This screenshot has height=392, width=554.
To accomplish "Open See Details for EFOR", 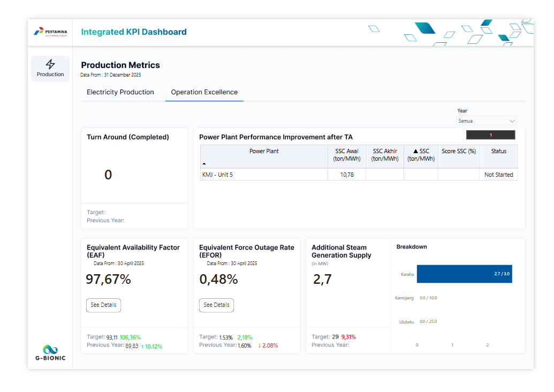I will tap(216, 305).
